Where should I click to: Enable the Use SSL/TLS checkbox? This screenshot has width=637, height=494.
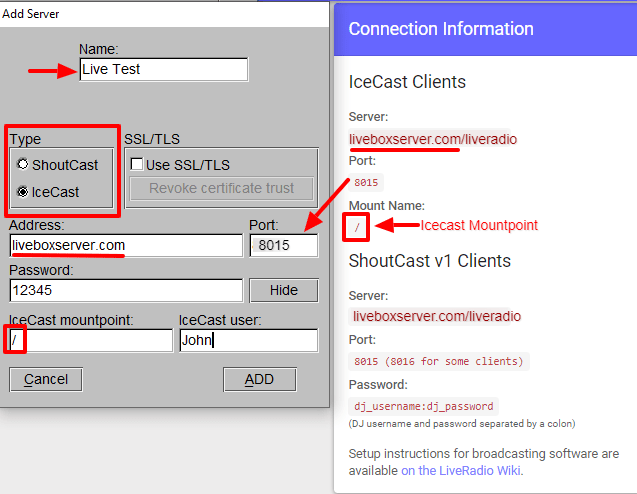137,164
